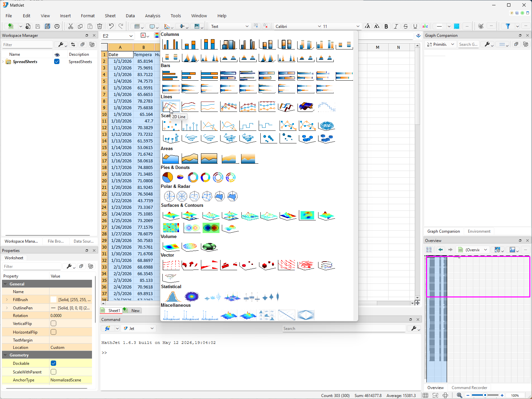
Task: Click the colormap swatch near cell box
Action: point(156,36)
